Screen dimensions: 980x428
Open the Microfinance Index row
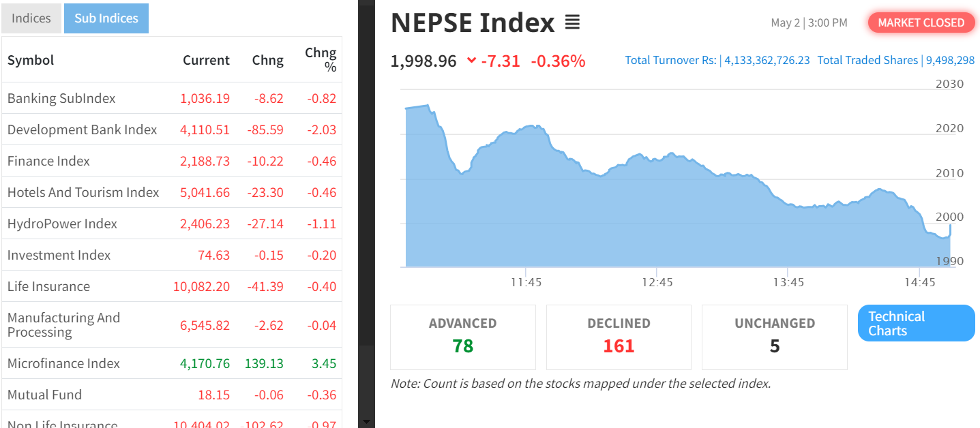click(x=63, y=363)
